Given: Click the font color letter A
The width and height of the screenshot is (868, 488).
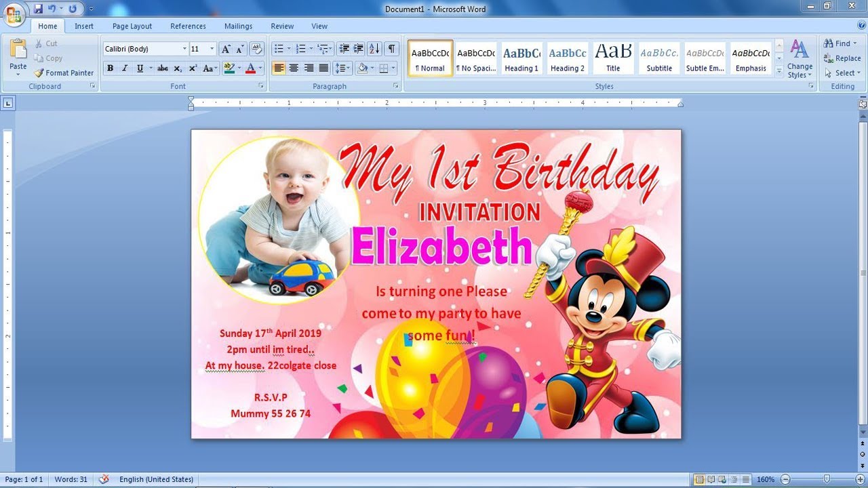Looking at the screenshot, I should pyautogui.click(x=250, y=68).
